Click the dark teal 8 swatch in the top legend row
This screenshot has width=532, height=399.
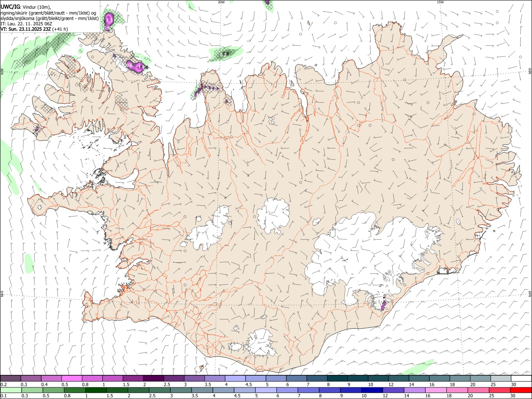pyautogui.click(x=337, y=379)
